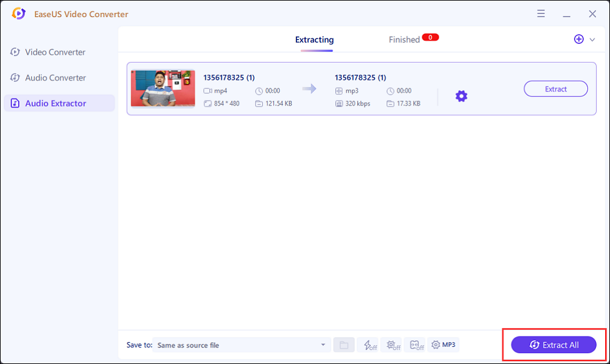This screenshot has height=364, width=610.
Task: Turn on the merge files toggle
Action: pos(415,344)
